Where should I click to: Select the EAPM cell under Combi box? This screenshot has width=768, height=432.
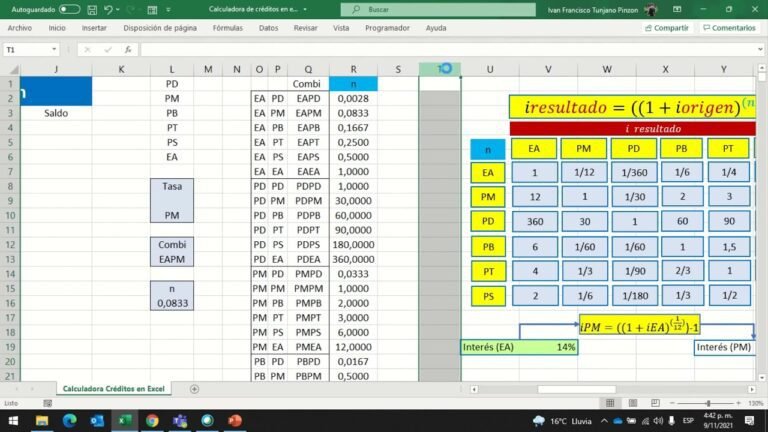pos(172,259)
